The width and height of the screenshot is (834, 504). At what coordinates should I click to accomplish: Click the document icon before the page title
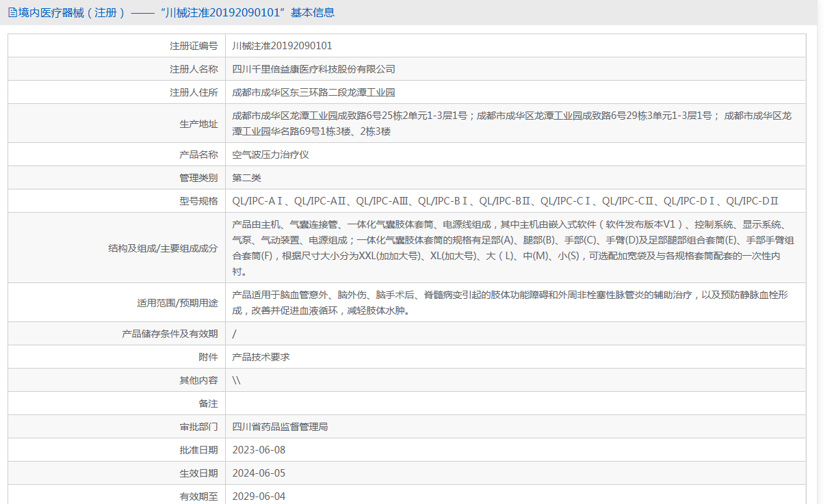coord(12,13)
